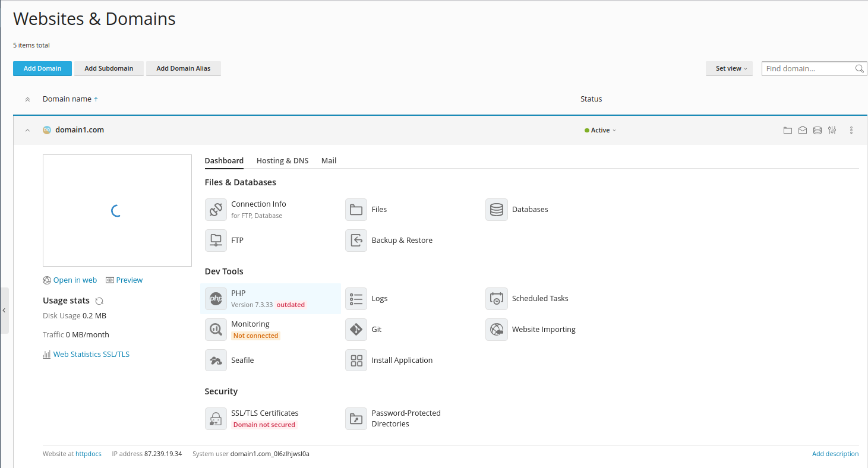Open Website Importing icon
Image resolution: width=868 pixels, height=468 pixels.
point(496,330)
